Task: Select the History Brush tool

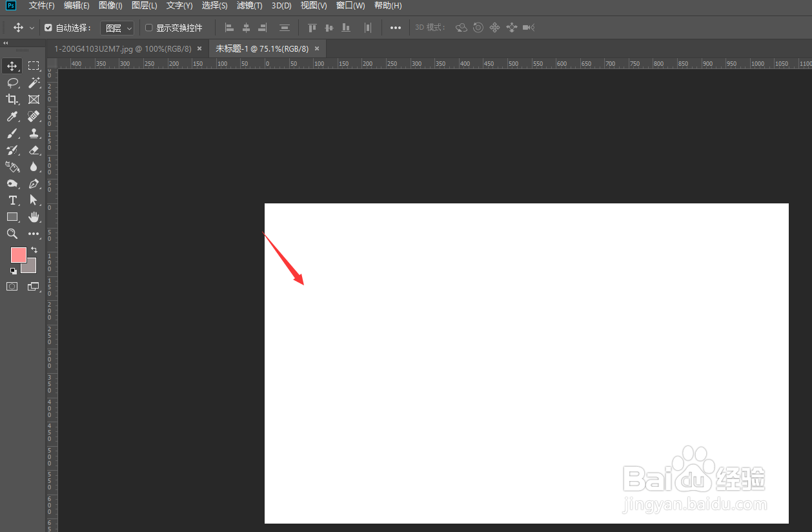Action: [x=12, y=150]
